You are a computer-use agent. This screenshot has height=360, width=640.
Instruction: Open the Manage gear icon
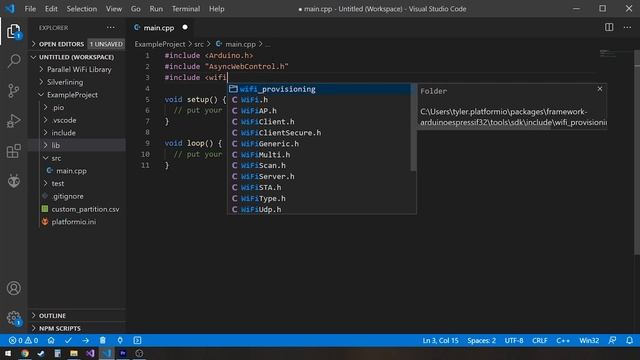click(13, 318)
